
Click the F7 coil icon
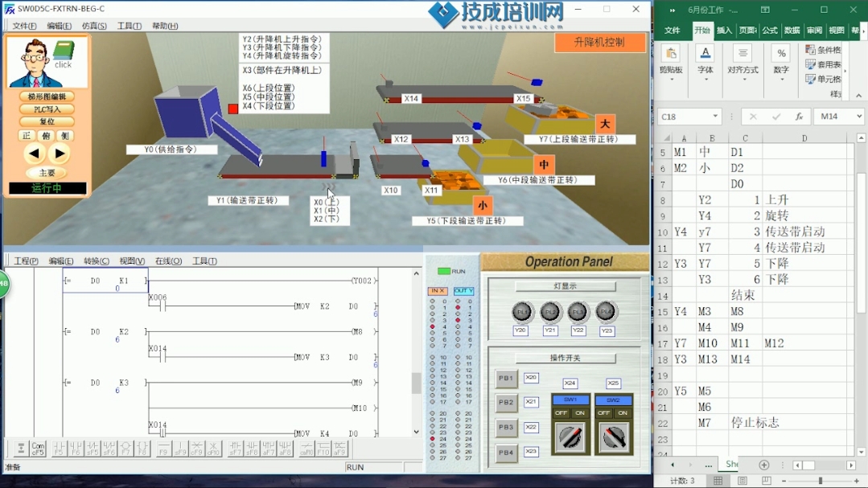pyautogui.click(x=125, y=449)
